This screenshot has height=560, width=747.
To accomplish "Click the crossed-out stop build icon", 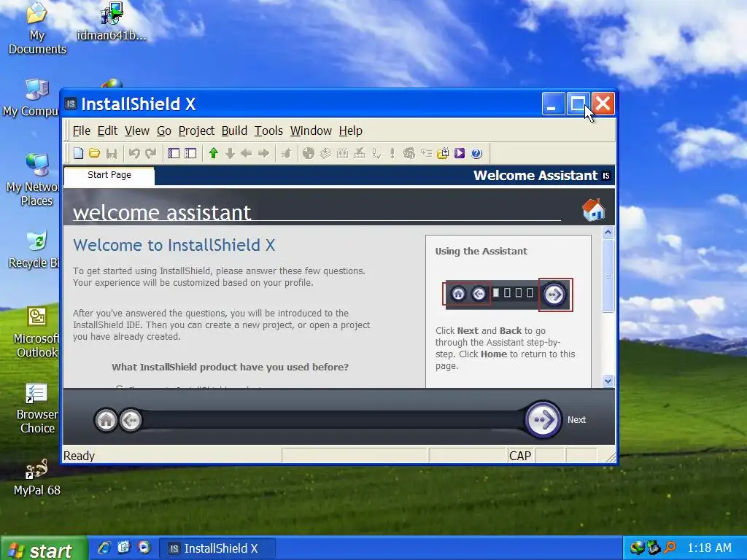I will pyautogui.click(x=359, y=153).
